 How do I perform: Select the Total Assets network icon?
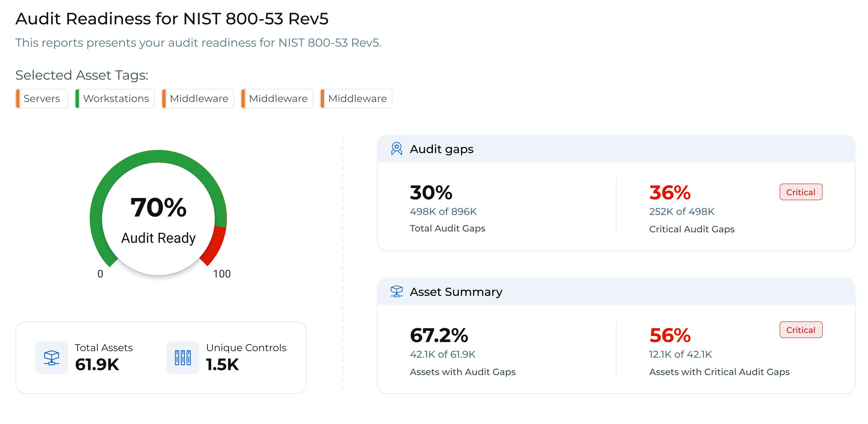click(52, 357)
